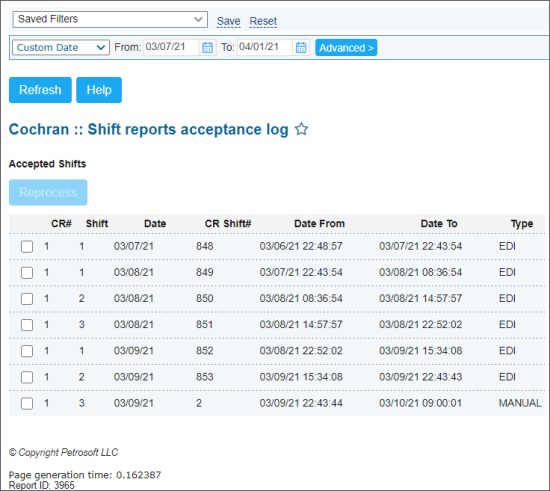Check the box for CR Shift 848
Screen dimensions: 550x491
[x=27, y=247]
